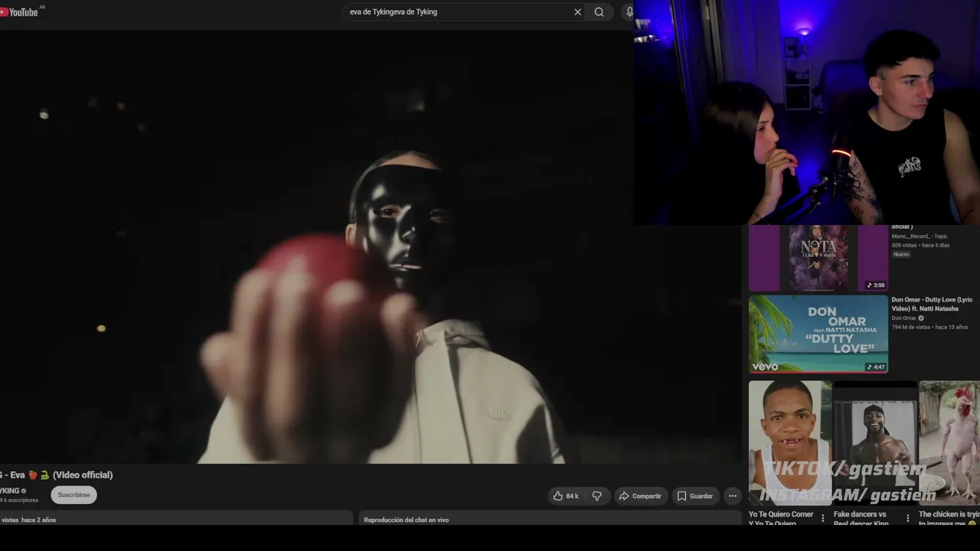Click the 'Nuevo' badge
This screenshot has width=980, height=551.
point(901,254)
